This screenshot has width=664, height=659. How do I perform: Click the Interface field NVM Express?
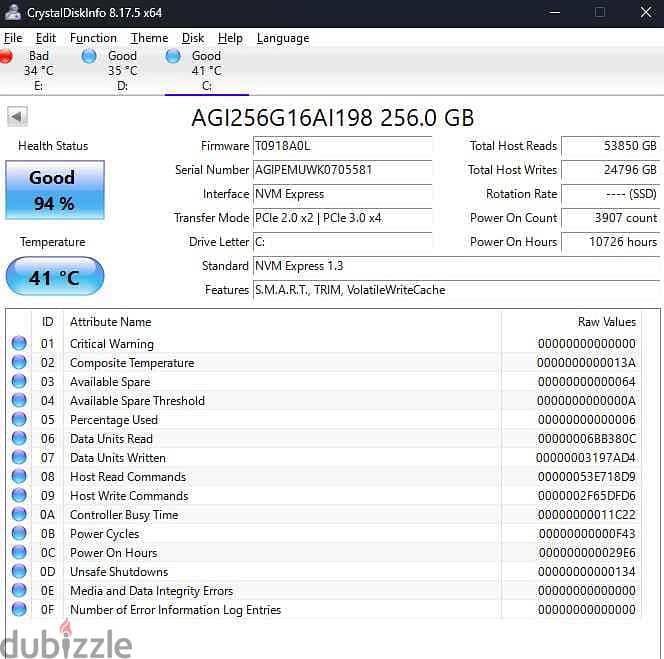click(342, 194)
